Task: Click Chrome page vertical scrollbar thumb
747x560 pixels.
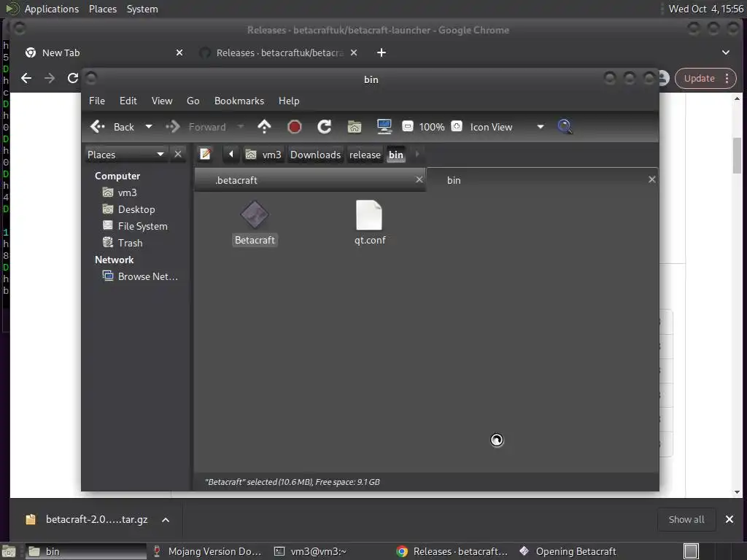Action: point(737,155)
